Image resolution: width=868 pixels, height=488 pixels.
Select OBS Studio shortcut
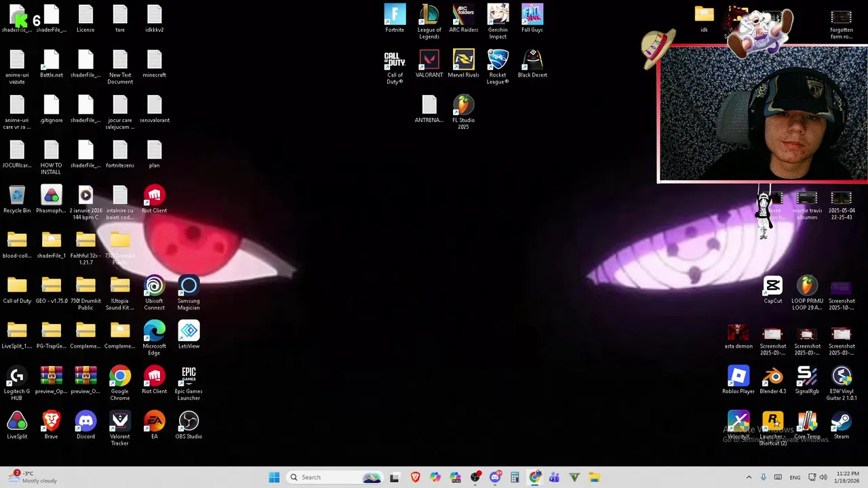(189, 425)
